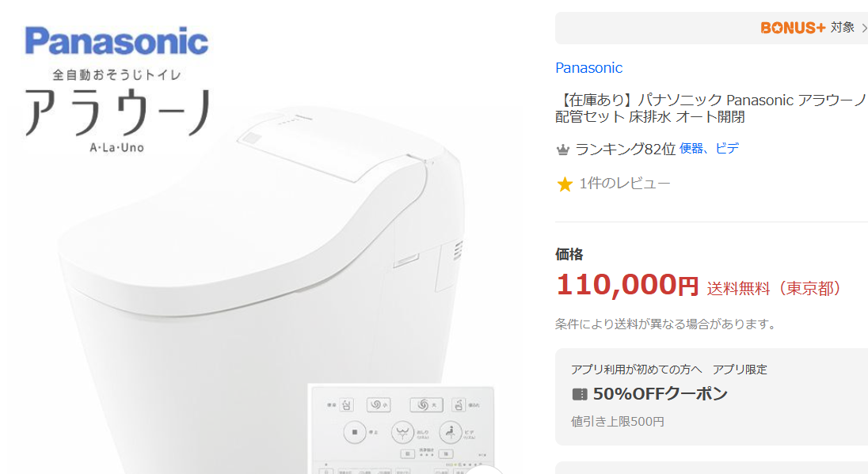Click the round bidet button on remote

click(x=451, y=433)
